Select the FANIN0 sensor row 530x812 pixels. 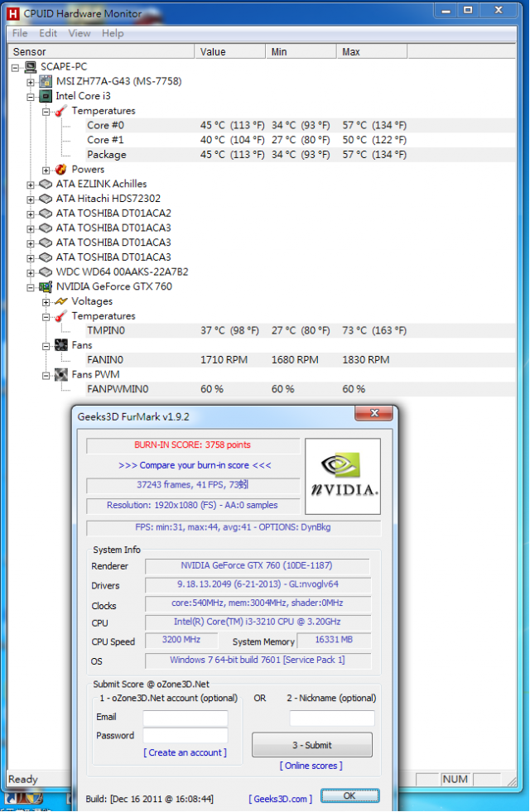coord(301,359)
